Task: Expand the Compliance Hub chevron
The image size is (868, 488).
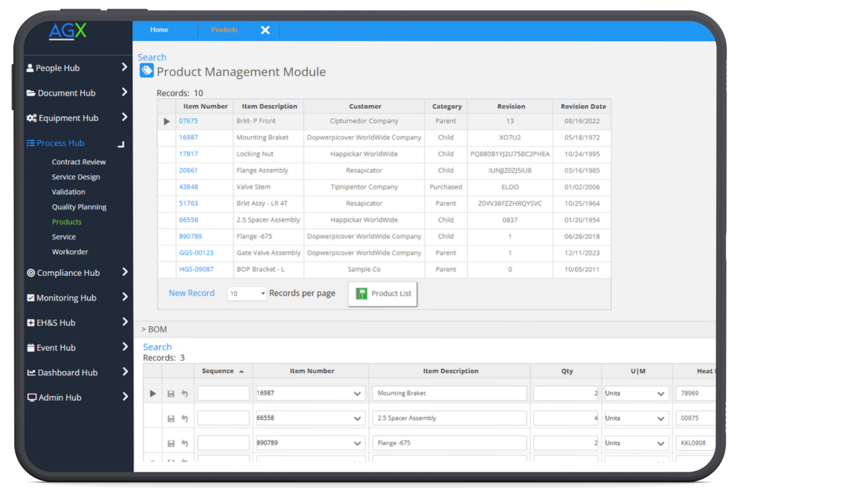Action: pyautogui.click(x=125, y=272)
